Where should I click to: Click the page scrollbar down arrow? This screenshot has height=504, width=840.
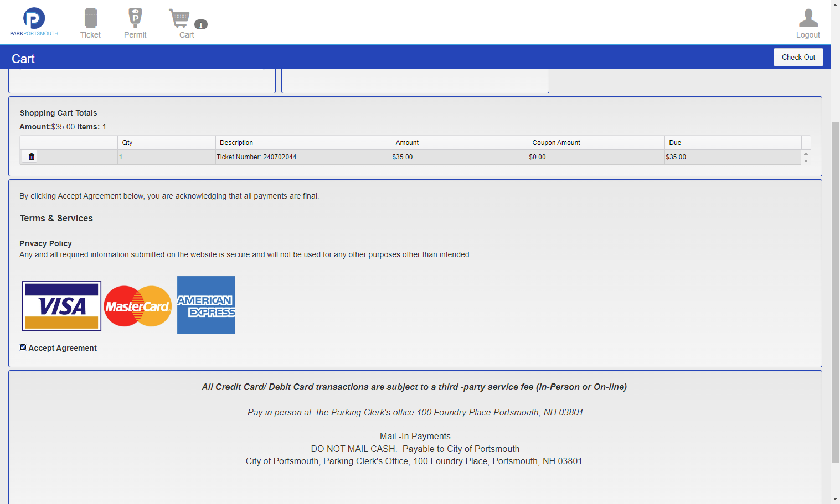pos(835,499)
